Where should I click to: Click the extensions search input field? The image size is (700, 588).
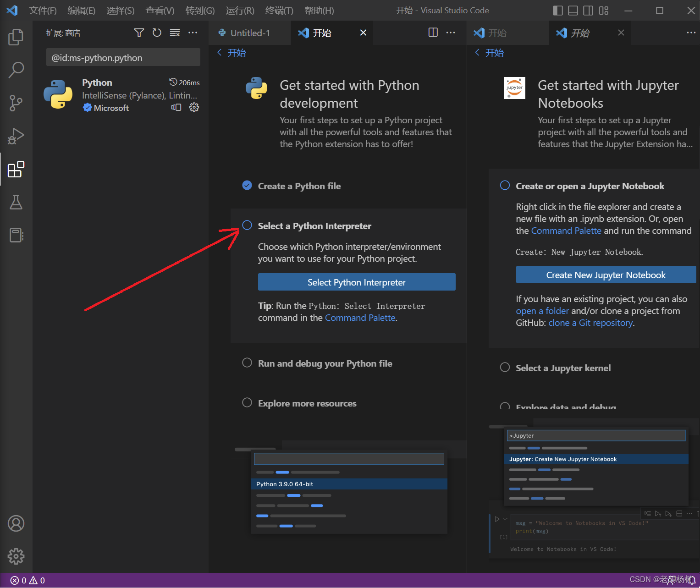(123, 57)
